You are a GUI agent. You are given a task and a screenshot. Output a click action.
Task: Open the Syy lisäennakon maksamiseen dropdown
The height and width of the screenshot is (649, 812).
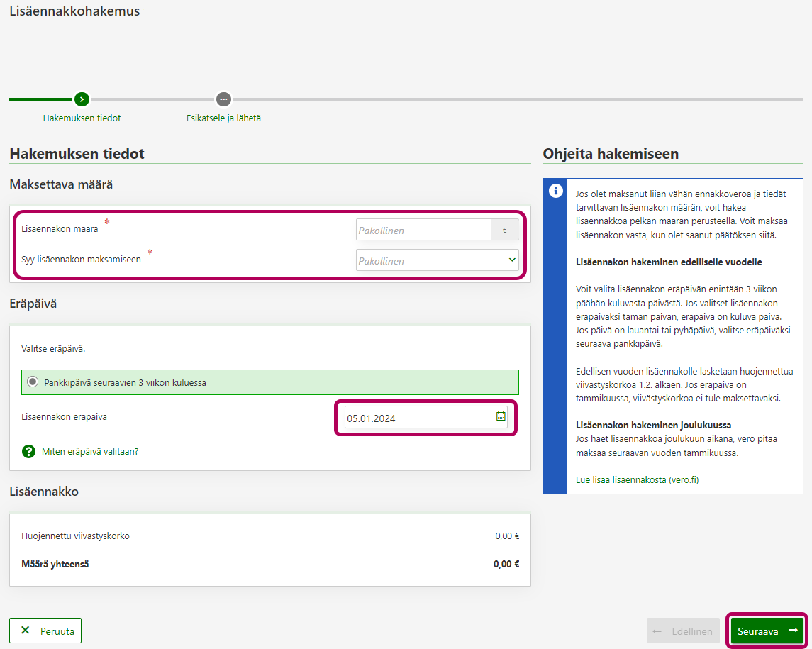tap(430, 260)
